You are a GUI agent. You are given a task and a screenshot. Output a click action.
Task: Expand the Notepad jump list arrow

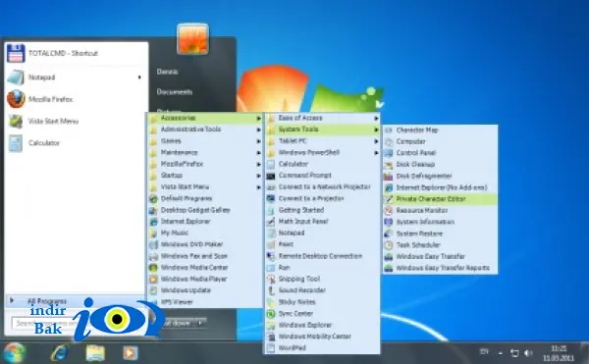click(139, 78)
